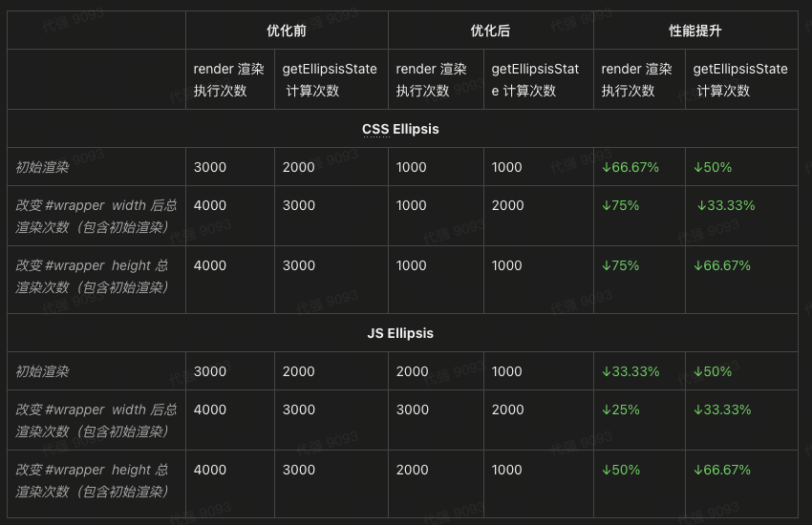Click the 优化前 column header
Image resolution: width=812 pixels, height=525 pixels.
point(287,31)
